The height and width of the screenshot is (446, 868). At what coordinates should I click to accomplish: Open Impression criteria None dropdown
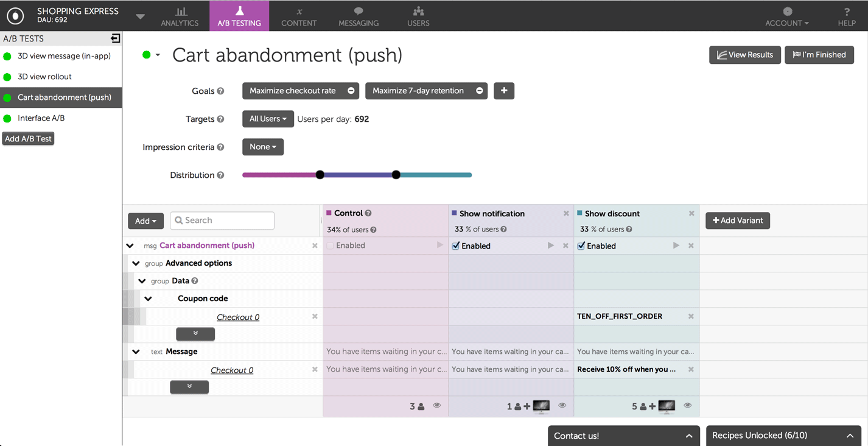(x=263, y=147)
